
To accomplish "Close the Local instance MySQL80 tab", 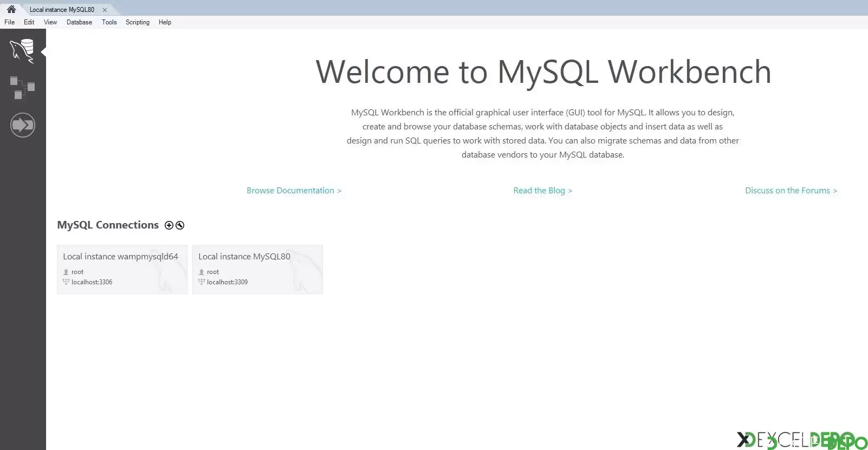I will 105,10.
